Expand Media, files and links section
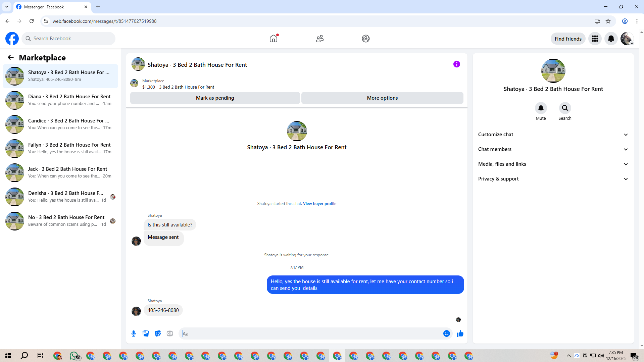This screenshot has width=644, height=362. click(x=553, y=164)
